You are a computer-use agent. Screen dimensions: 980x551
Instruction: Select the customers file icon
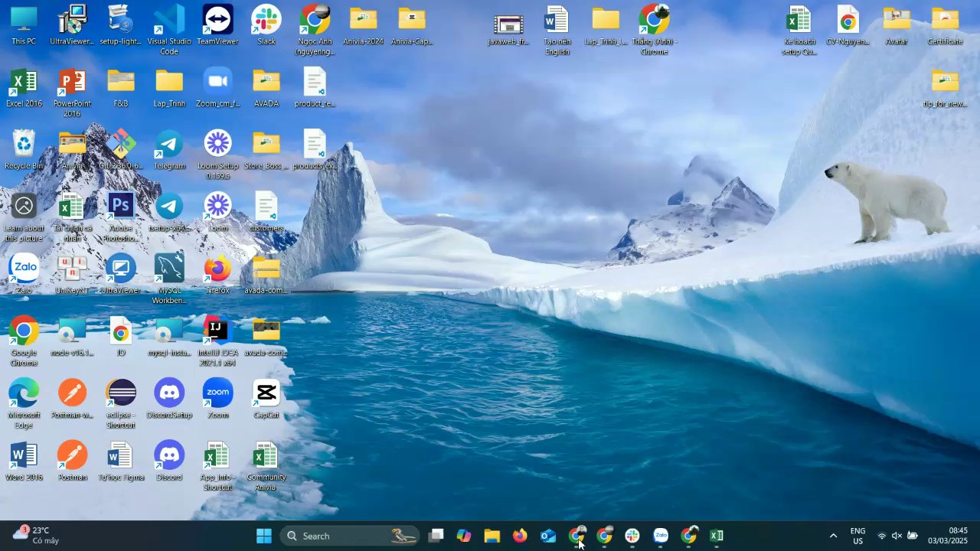pos(266,212)
